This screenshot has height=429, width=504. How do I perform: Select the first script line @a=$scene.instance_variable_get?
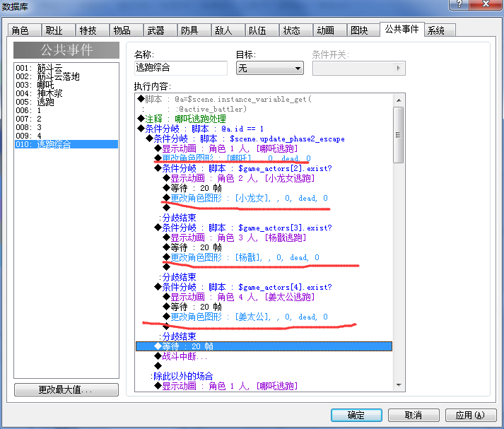[x=264, y=99]
